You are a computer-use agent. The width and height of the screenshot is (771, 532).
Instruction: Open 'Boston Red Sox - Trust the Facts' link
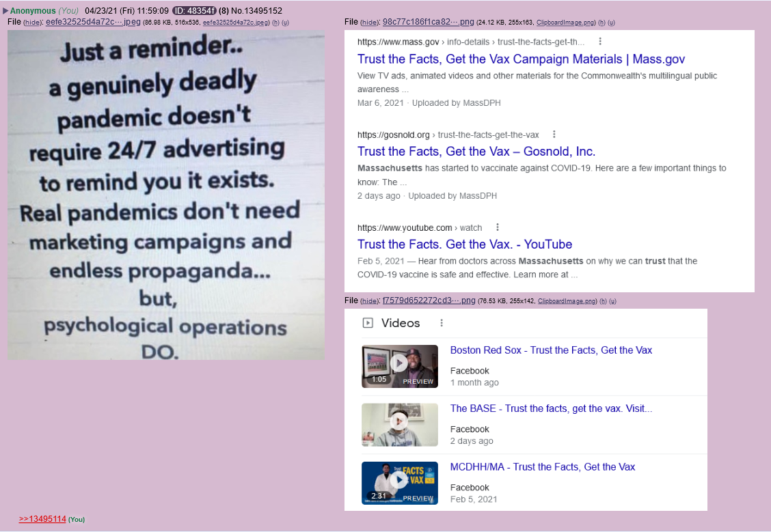pos(551,350)
